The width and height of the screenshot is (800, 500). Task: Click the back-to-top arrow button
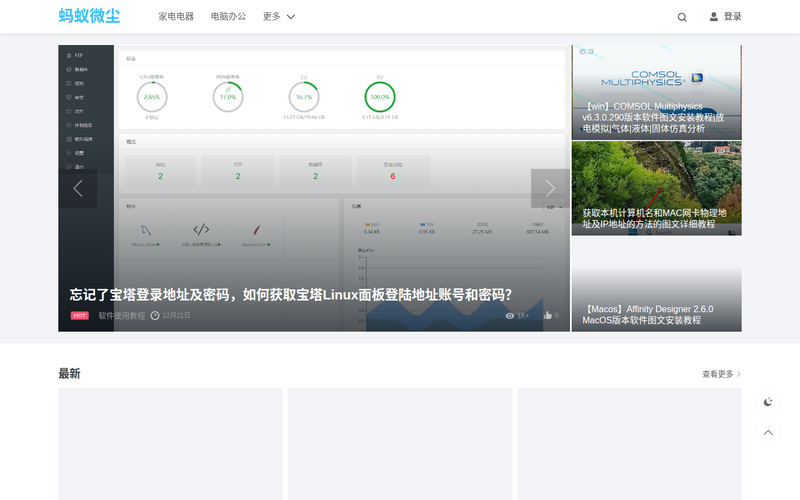(x=768, y=433)
